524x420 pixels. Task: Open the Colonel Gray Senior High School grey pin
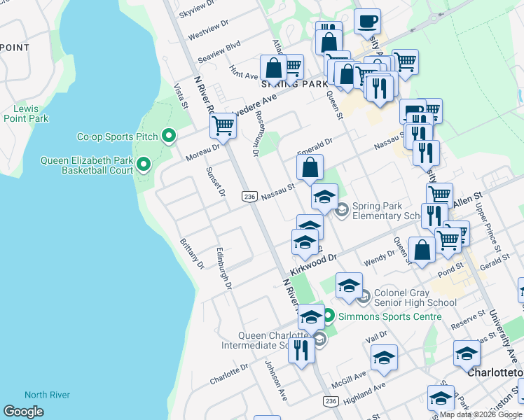364,297
